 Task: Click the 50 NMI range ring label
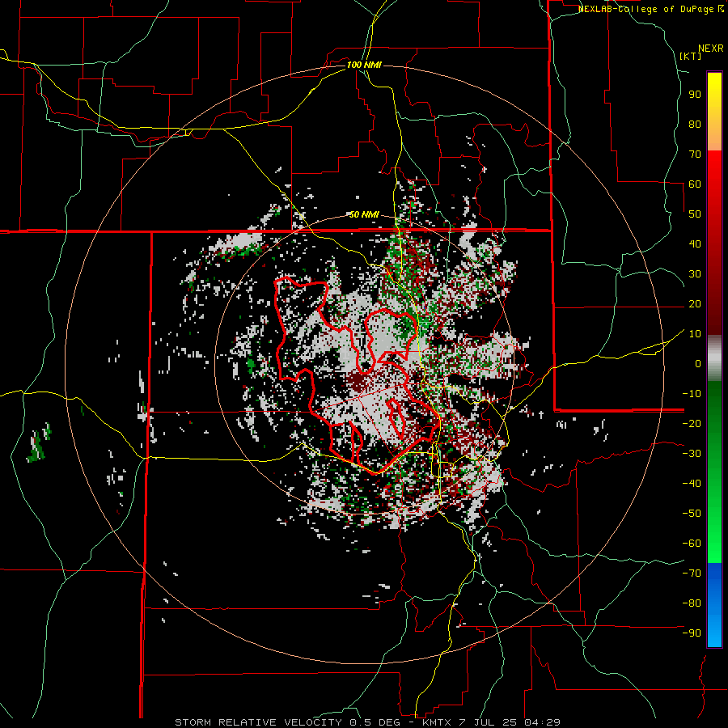pos(364,214)
